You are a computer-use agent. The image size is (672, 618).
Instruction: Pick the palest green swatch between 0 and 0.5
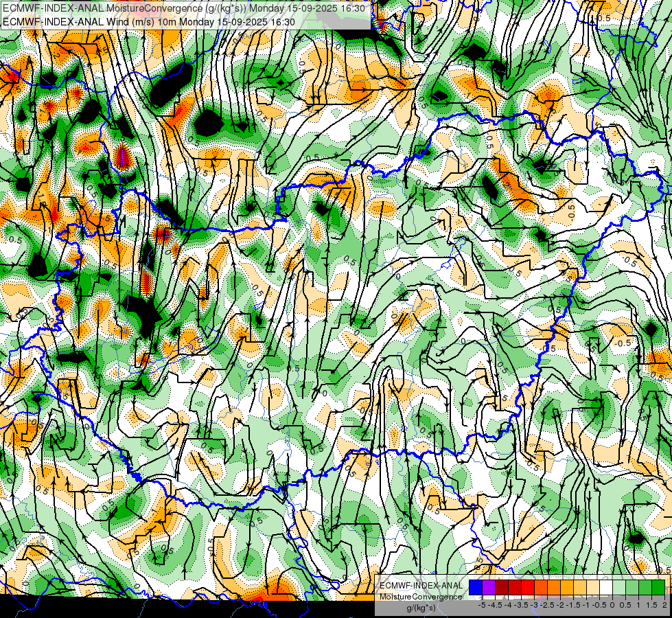(619, 588)
